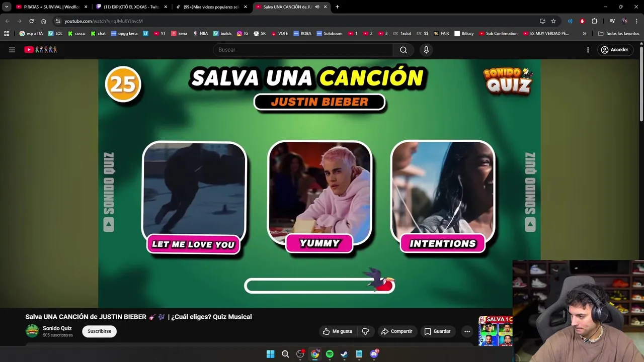Open the Windows Start menu
This screenshot has width=644, height=362.
(x=270, y=354)
